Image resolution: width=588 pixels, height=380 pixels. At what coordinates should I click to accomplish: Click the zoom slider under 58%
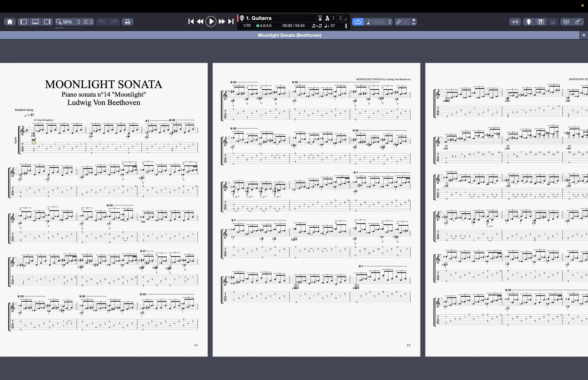(68, 28)
